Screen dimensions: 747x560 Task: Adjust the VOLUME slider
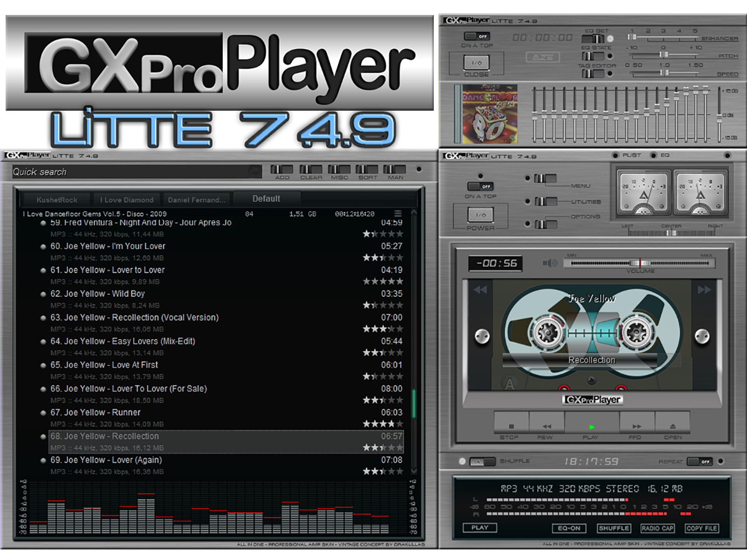[x=639, y=263]
